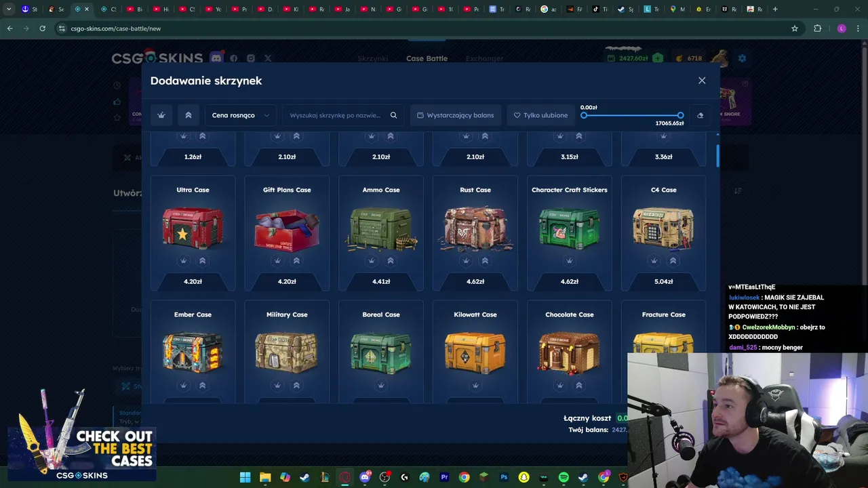Click the CSGO-Skins logo

[x=157, y=58]
